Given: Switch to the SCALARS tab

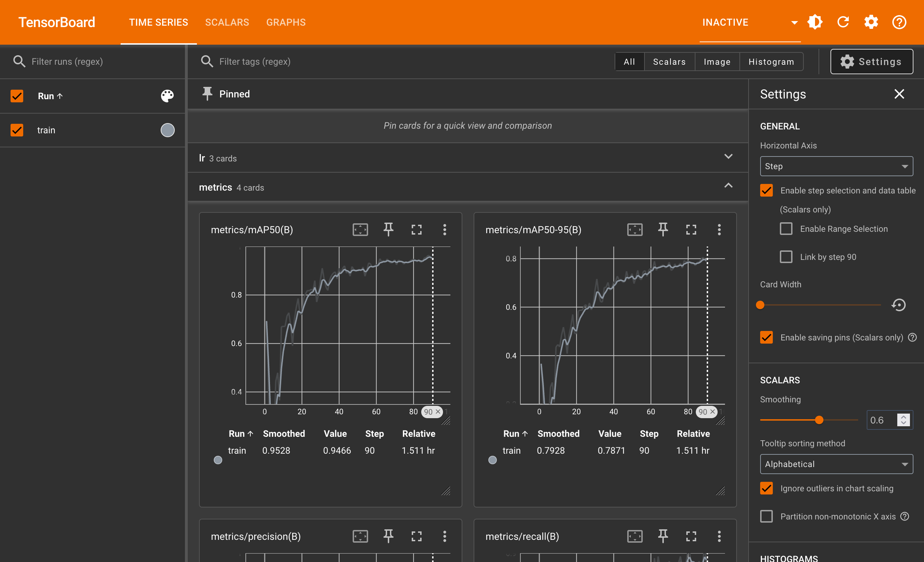Looking at the screenshot, I should click(x=227, y=22).
